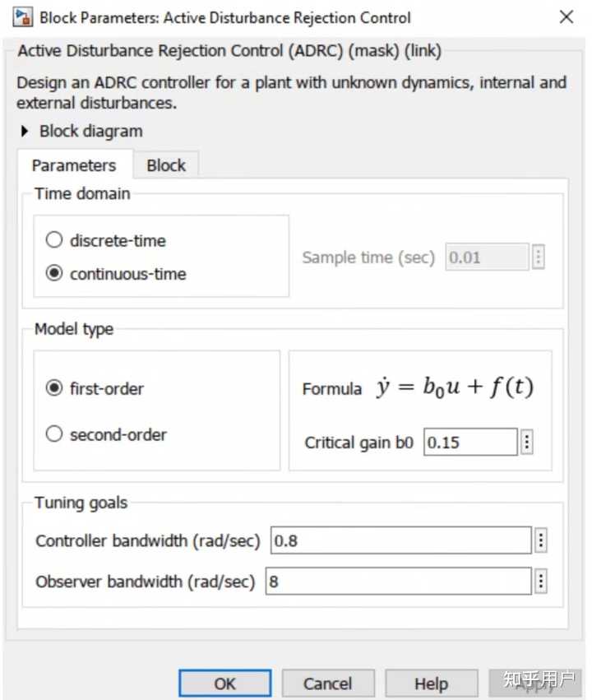592x700 pixels.
Task: Expand the Block diagram section
Action: click(25, 131)
